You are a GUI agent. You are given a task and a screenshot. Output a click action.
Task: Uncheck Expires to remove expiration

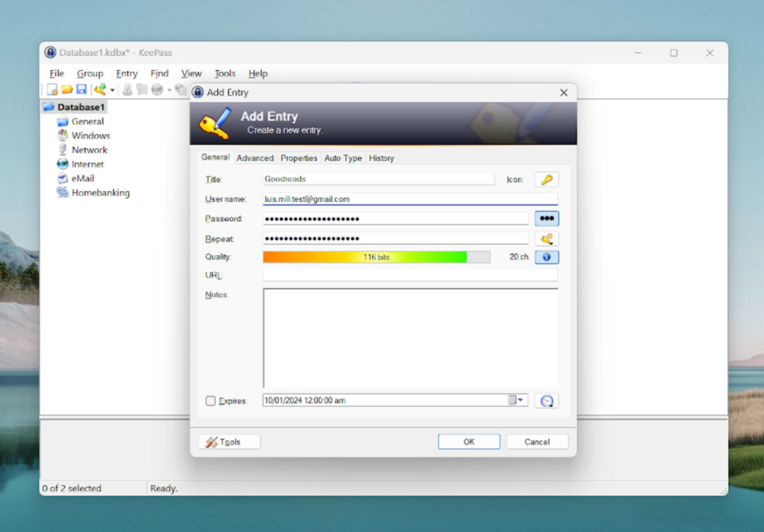[x=210, y=400]
